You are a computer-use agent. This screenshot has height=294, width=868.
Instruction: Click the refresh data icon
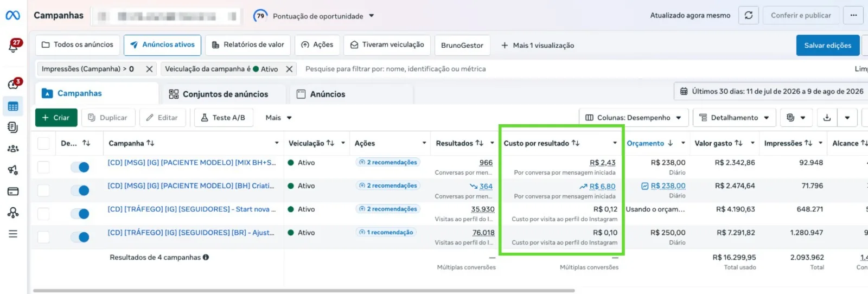pyautogui.click(x=748, y=15)
